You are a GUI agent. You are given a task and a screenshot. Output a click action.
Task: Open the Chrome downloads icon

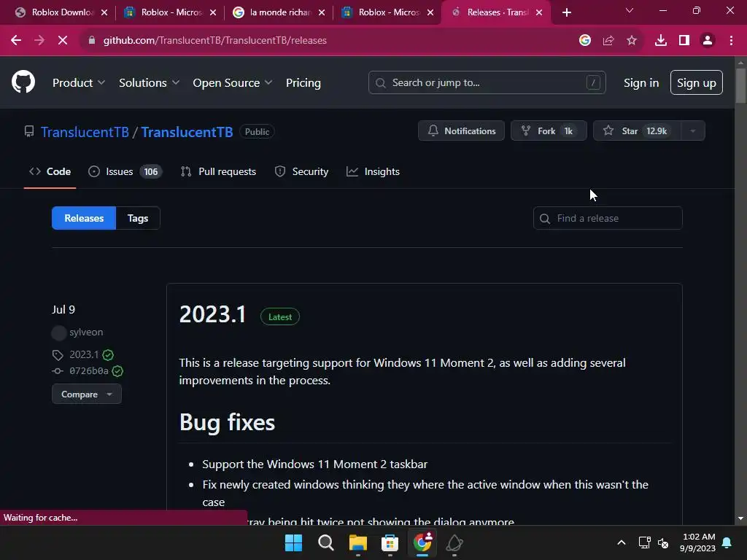click(661, 41)
